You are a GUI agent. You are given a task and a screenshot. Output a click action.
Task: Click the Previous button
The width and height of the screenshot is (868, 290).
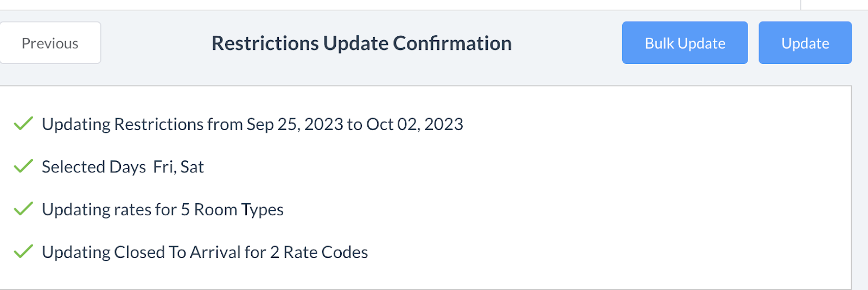(x=50, y=43)
